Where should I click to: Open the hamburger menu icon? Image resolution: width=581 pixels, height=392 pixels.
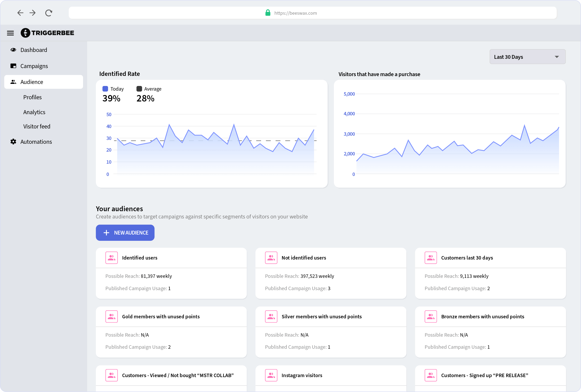coord(10,33)
